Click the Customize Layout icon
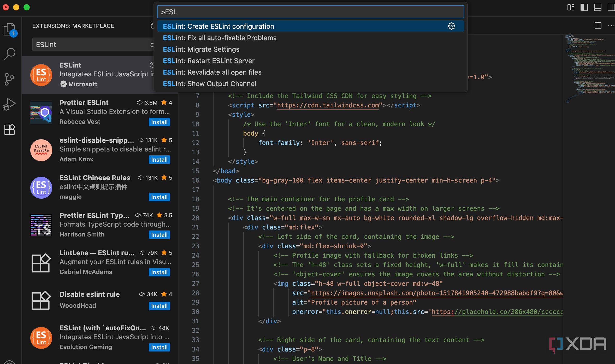Screen dimensions: 615x364 pos(571,7)
